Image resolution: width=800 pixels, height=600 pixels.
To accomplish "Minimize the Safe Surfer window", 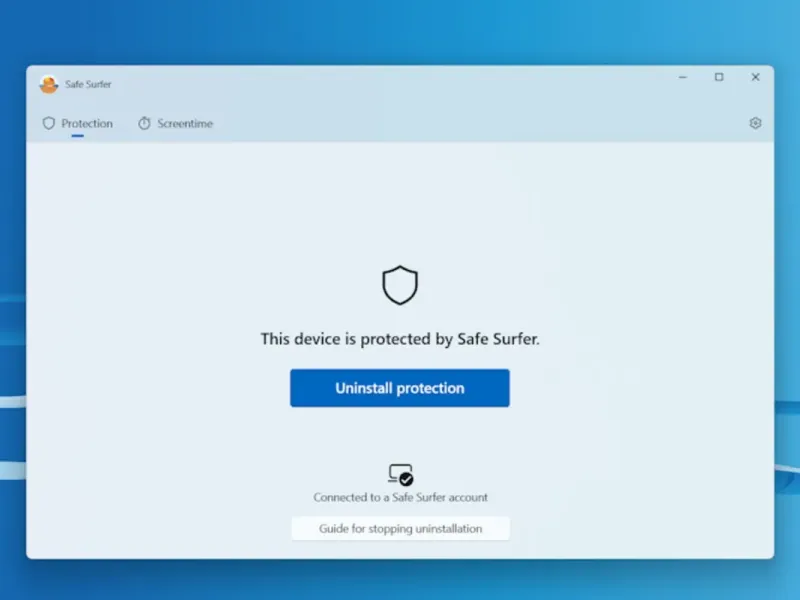I will pyautogui.click(x=683, y=77).
